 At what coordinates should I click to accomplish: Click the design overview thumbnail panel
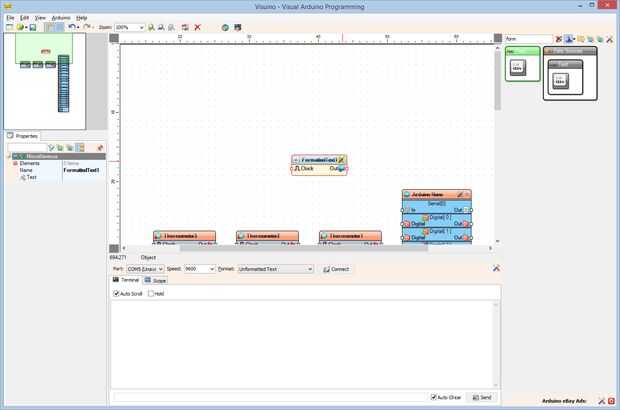click(x=45, y=81)
